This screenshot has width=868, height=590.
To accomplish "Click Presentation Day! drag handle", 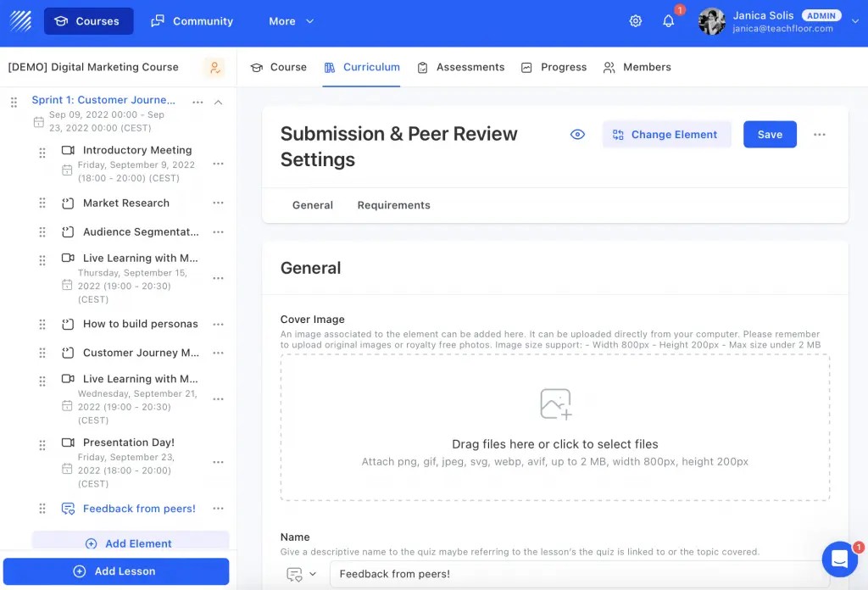I will 42,445.
